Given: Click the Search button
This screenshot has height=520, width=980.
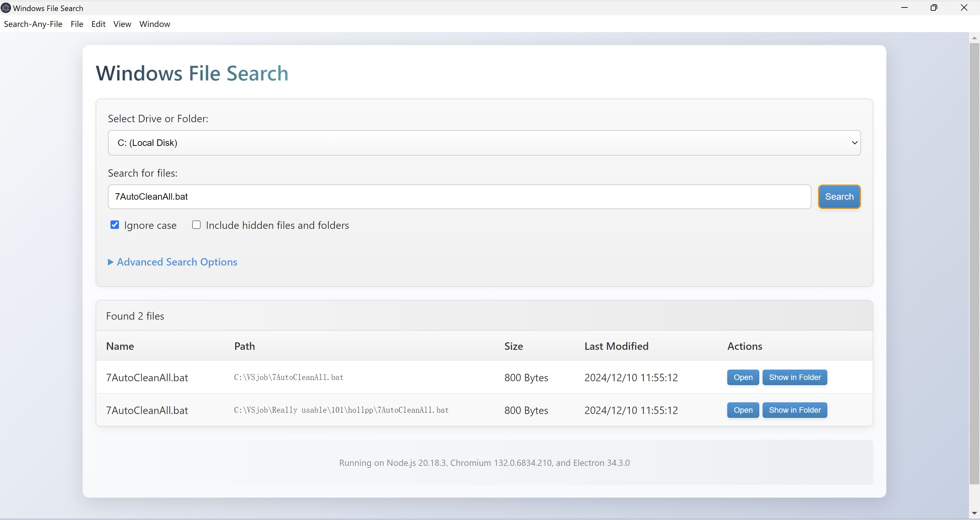Looking at the screenshot, I should click(839, 197).
